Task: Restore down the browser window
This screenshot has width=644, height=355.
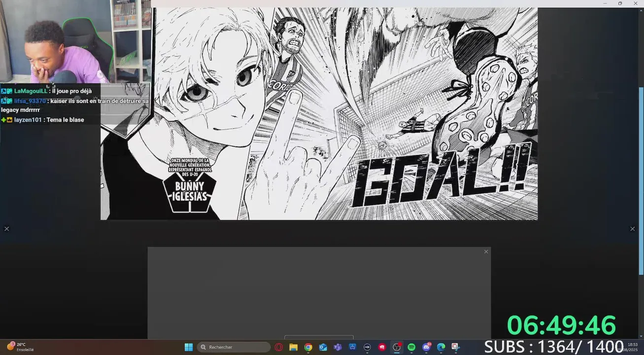Action: (x=620, y=3)
